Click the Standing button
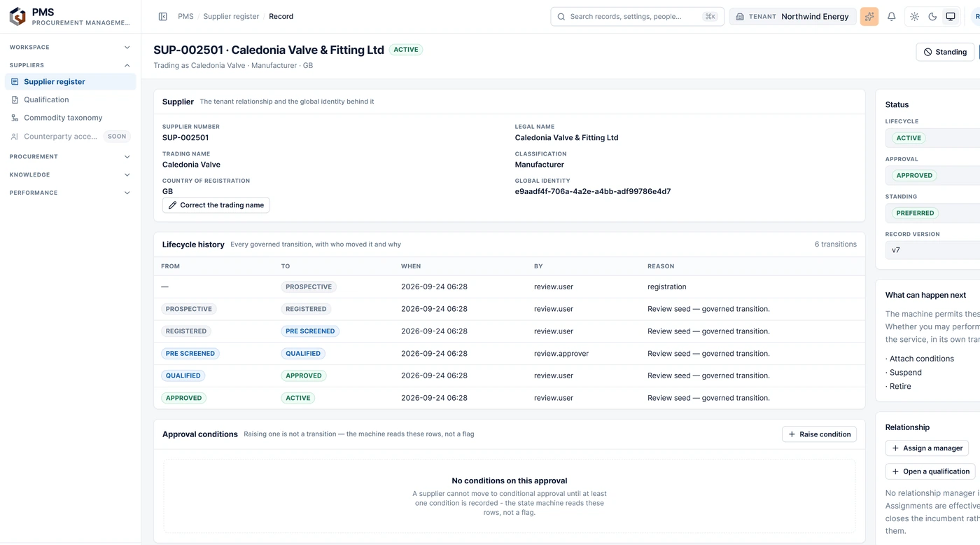 [945, 52]
